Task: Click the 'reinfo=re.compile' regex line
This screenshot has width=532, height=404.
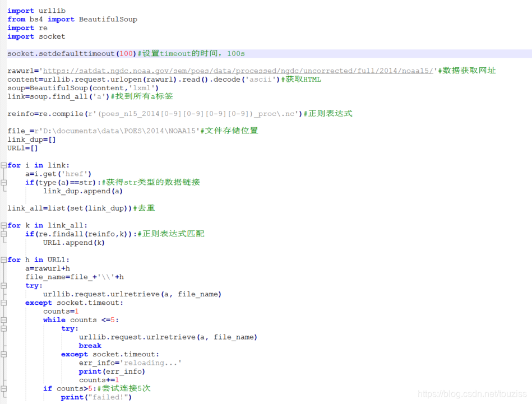Action: point(180,114)
